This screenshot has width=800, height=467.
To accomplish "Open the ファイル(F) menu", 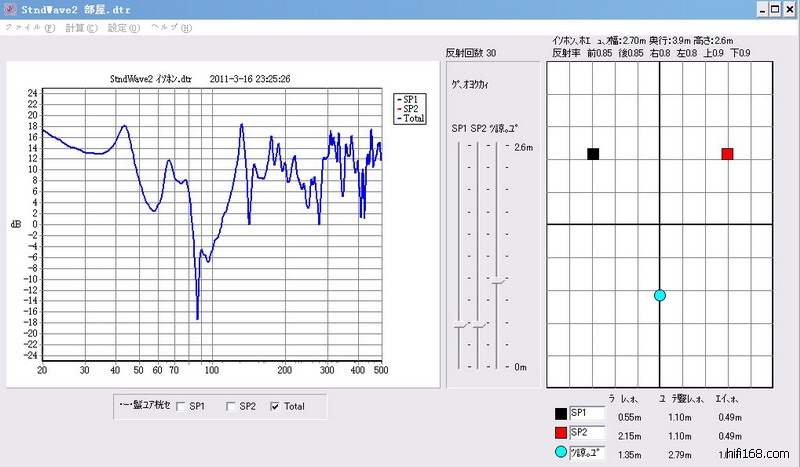I will (x=30, y=27).
